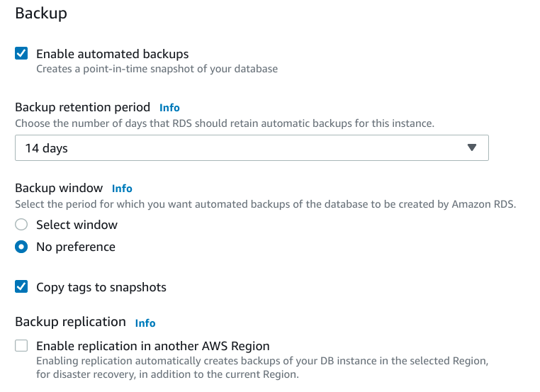Click the 'Backup retention period' field label
Image resolution: width=540 pixels, height=392 pixels.
(x=82, y=107)
